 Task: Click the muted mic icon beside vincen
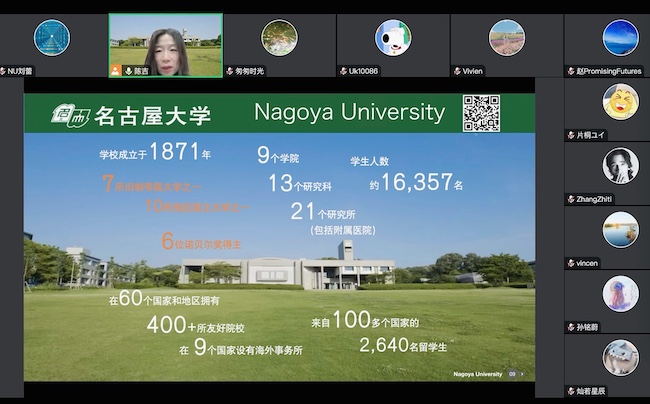tap(571, 263)
